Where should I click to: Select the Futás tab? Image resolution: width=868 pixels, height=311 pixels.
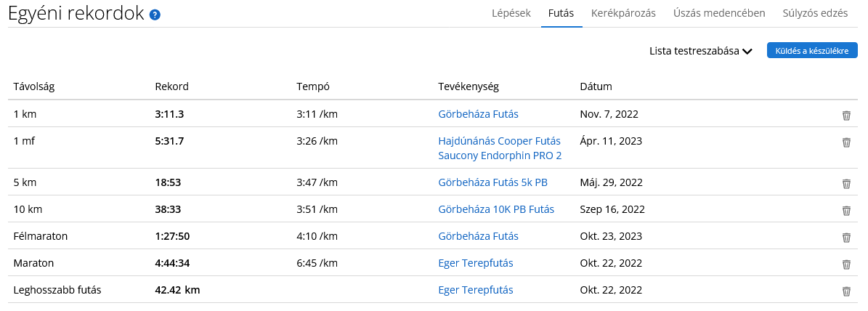tap(561, 13)
